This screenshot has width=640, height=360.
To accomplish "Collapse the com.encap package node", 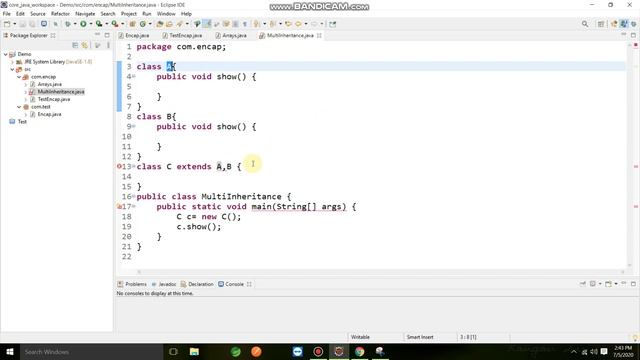I will pos(19,77).
